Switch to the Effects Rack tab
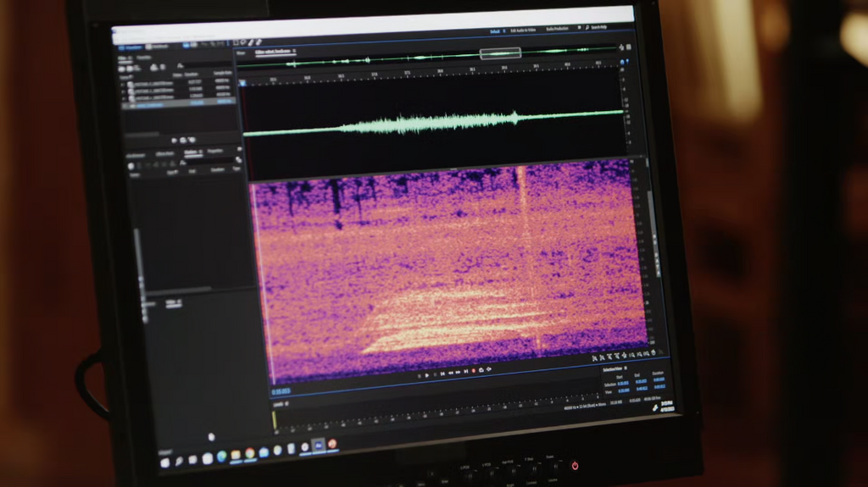 165,154
